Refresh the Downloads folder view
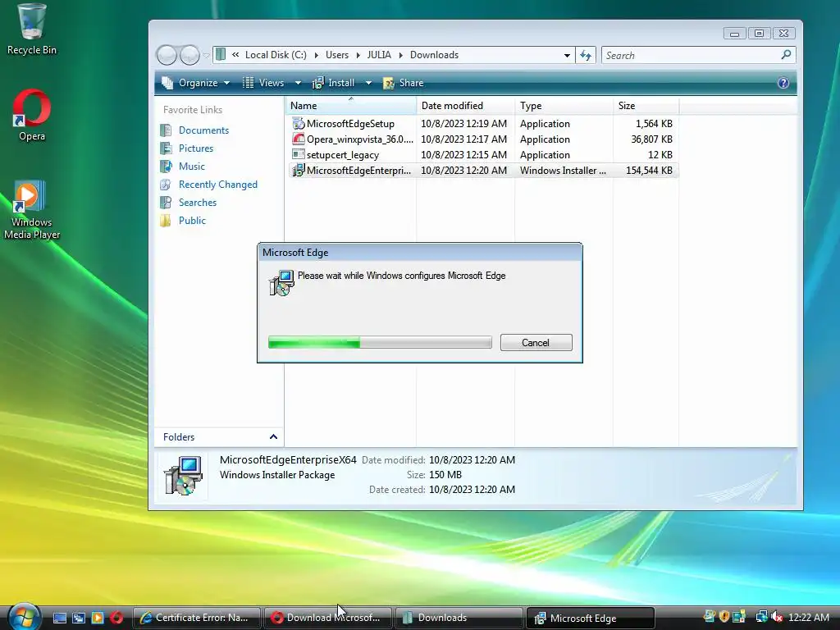This screenshot has height=630, width=840. tap(586, 55)
